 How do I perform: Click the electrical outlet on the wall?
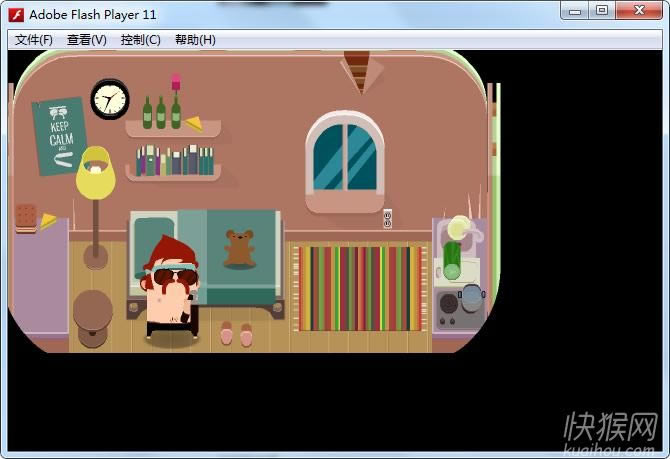tap(387, 218)
